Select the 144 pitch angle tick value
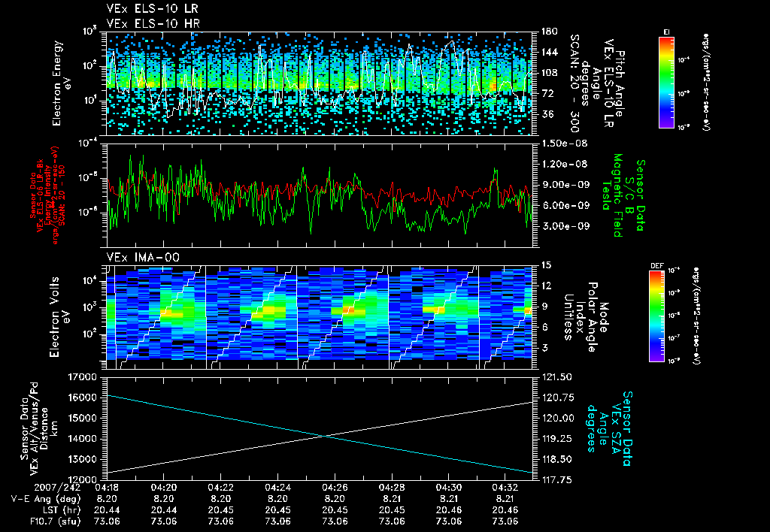Image resolution: width=770 pixels, height=532 pixels. point(549,52)
